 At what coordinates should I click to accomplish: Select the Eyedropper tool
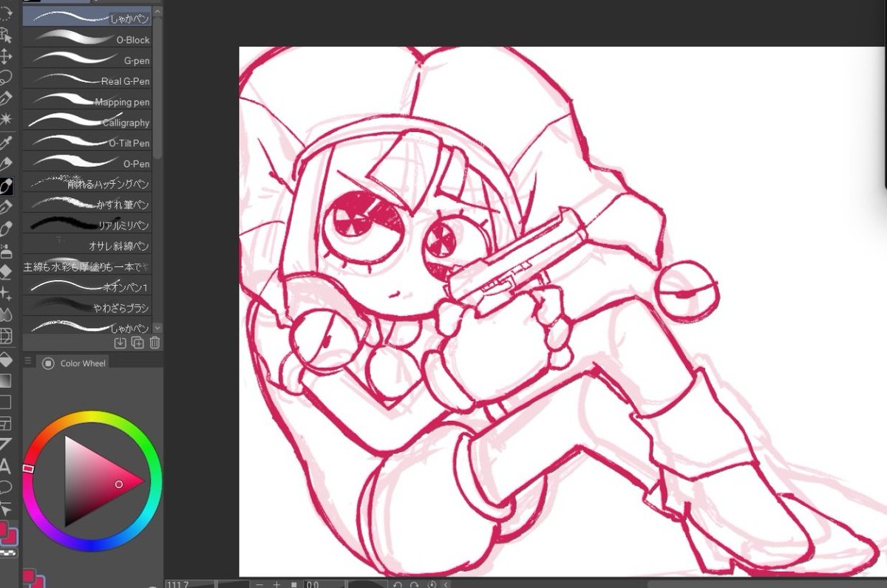click(6, 143)
